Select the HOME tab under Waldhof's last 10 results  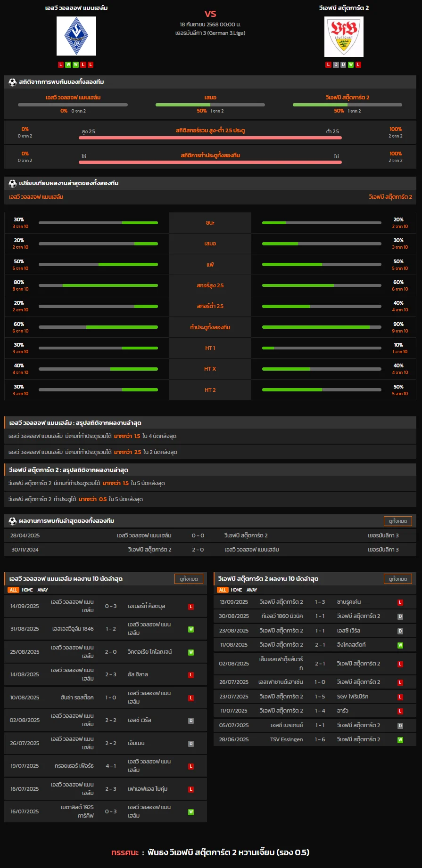[x=27, y=590]
